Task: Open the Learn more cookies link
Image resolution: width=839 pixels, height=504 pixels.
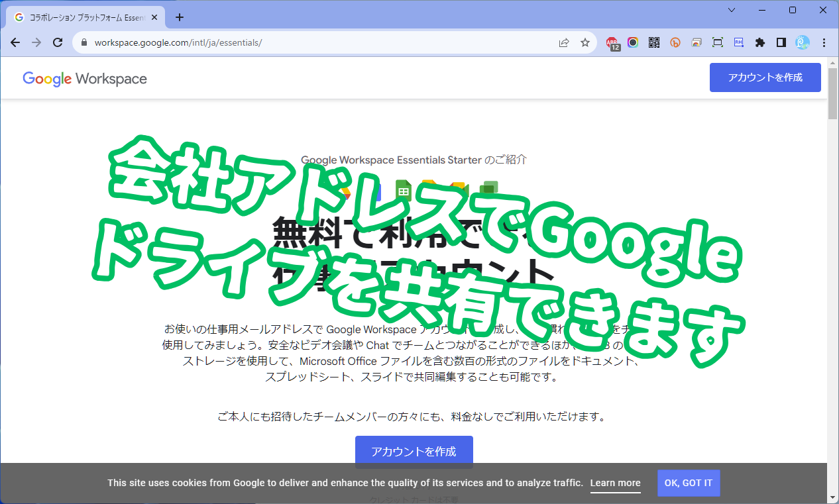Action: 615,483
